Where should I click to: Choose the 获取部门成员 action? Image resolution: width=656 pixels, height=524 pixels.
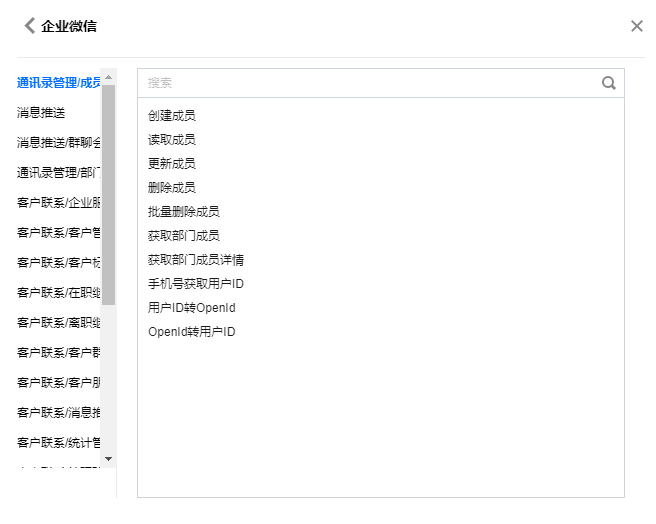click(184, 236)
